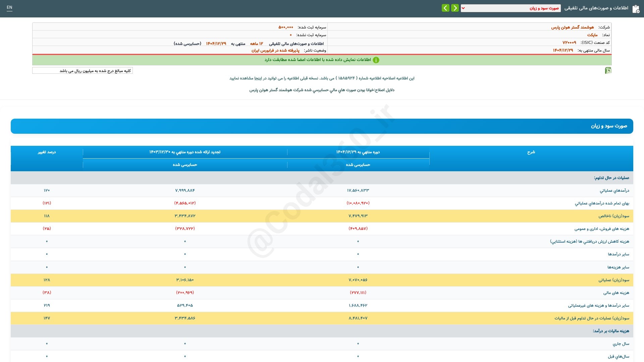Click the صورت سود و زیان section header
Viewport: 644px width, 362px height.
[x=322, y=126]
